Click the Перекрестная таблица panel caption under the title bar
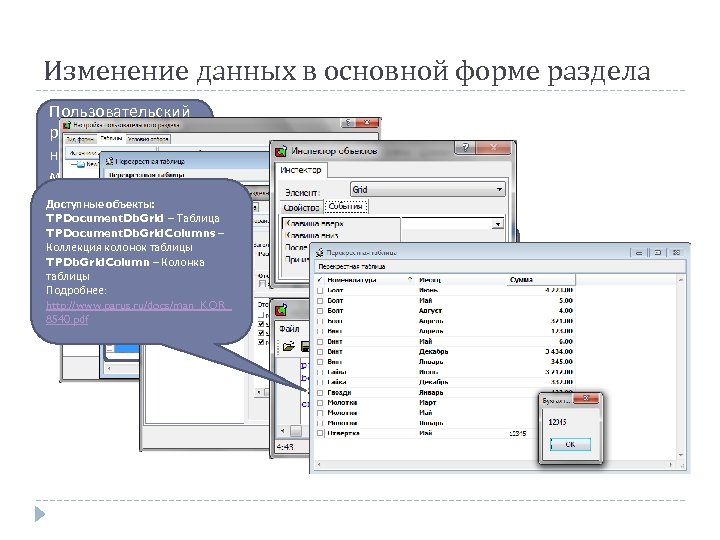The height and width of the screenshot is (540, 720). point(352,267)
